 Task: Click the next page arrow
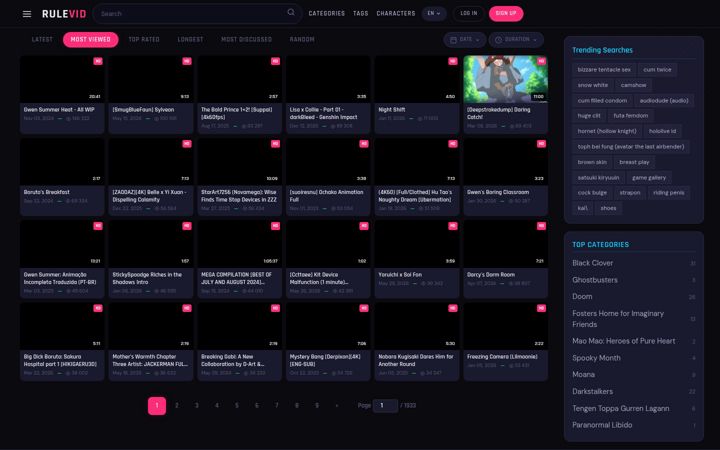[x=337, y=405]
